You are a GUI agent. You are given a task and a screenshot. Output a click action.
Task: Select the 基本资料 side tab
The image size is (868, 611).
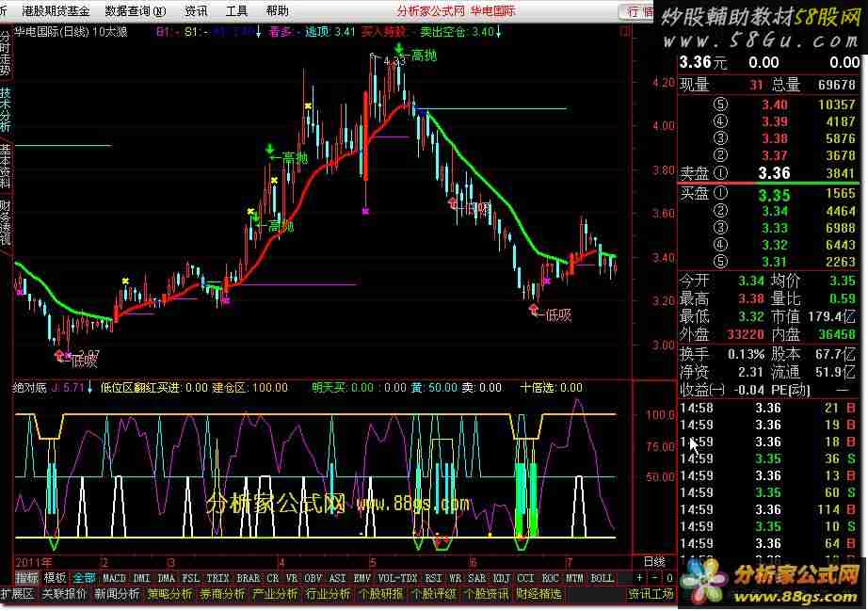click(x=5, y=166)
